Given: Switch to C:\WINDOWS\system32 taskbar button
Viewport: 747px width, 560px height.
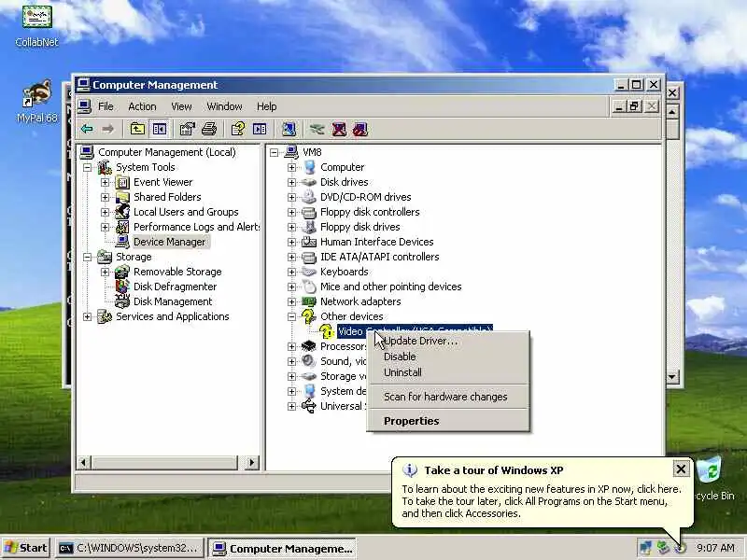Looking at the screenshot, I should [130, 548].
